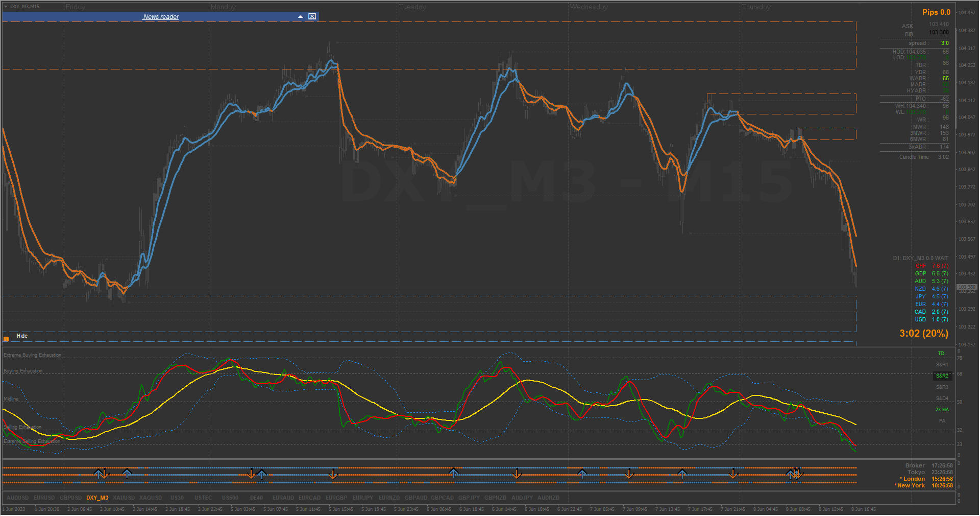Click the Hide button on chart
Viewport: 980px width, 516px height.
[22, 336]
